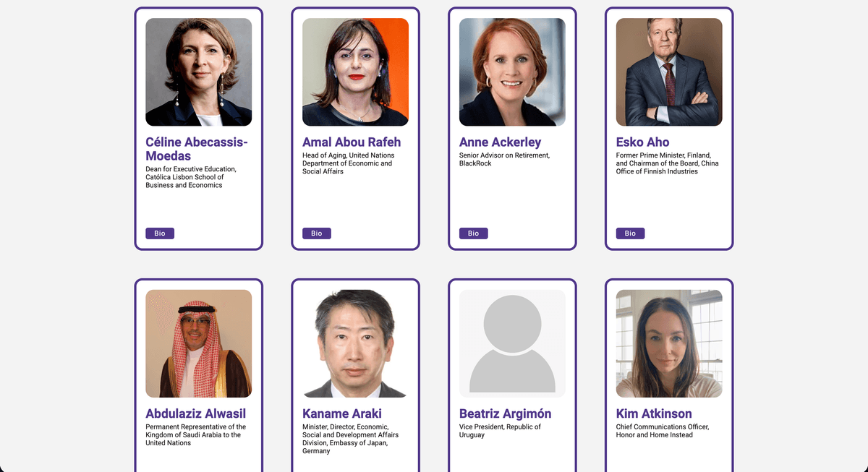Viewport: 868px width, 472px height.
Task: Select speaker name Abdulaziz Alwasil
Action: coord(195,413)
